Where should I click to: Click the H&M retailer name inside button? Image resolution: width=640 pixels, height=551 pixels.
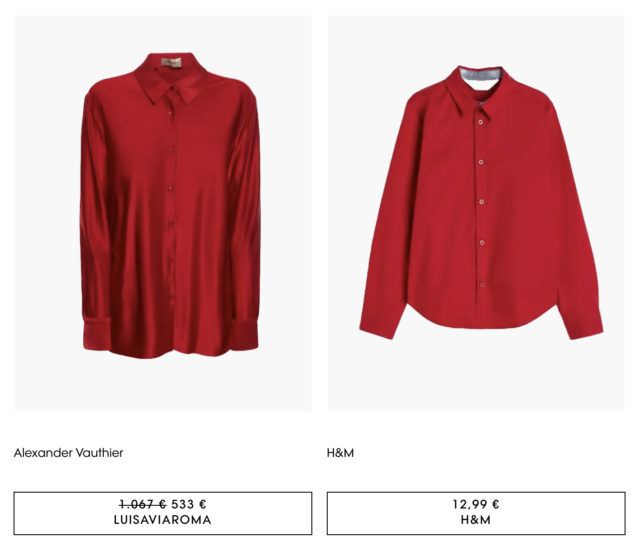(x=476, y=520)
